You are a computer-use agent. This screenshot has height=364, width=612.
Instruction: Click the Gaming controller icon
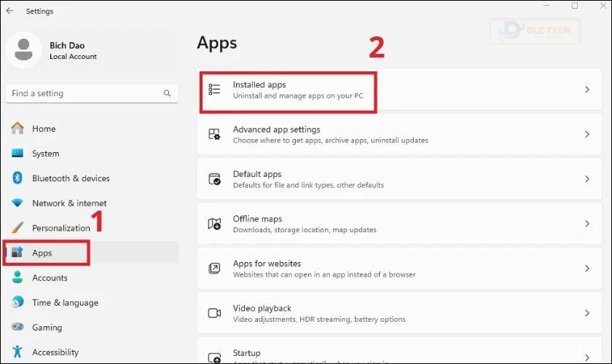pos(17,327)
